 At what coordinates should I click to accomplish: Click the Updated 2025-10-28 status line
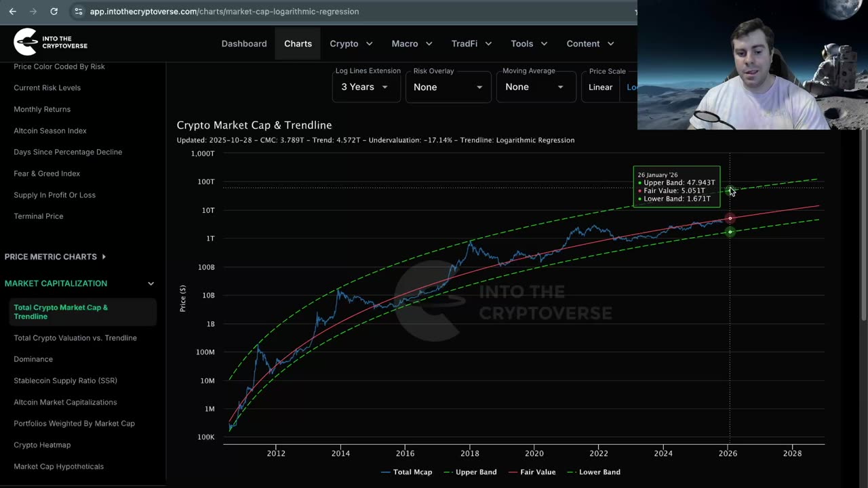point(376,140)
